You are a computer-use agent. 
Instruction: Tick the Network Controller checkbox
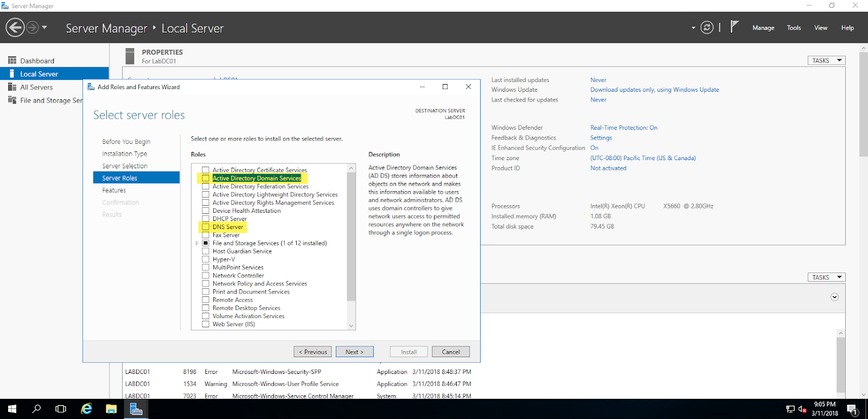point(206,276)
